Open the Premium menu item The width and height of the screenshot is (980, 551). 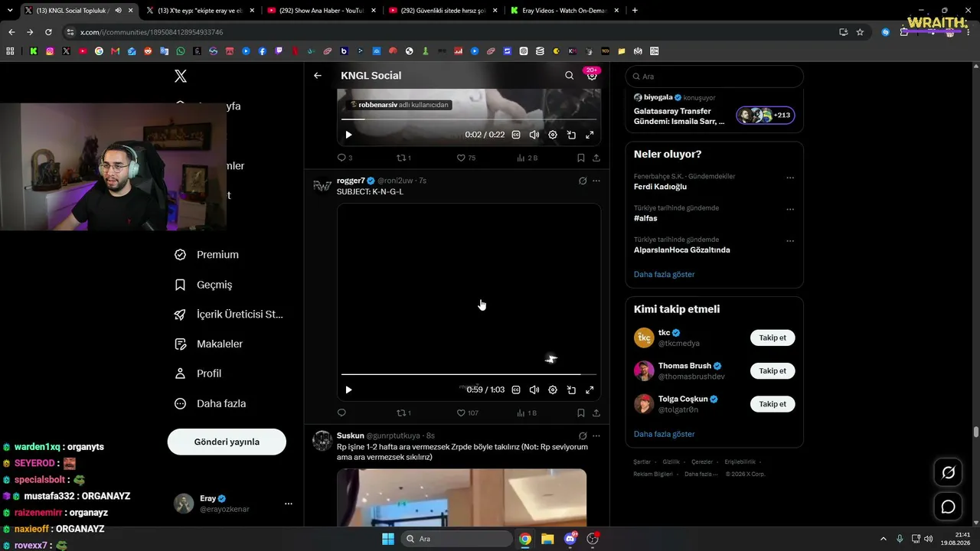[x=207, y=255]
